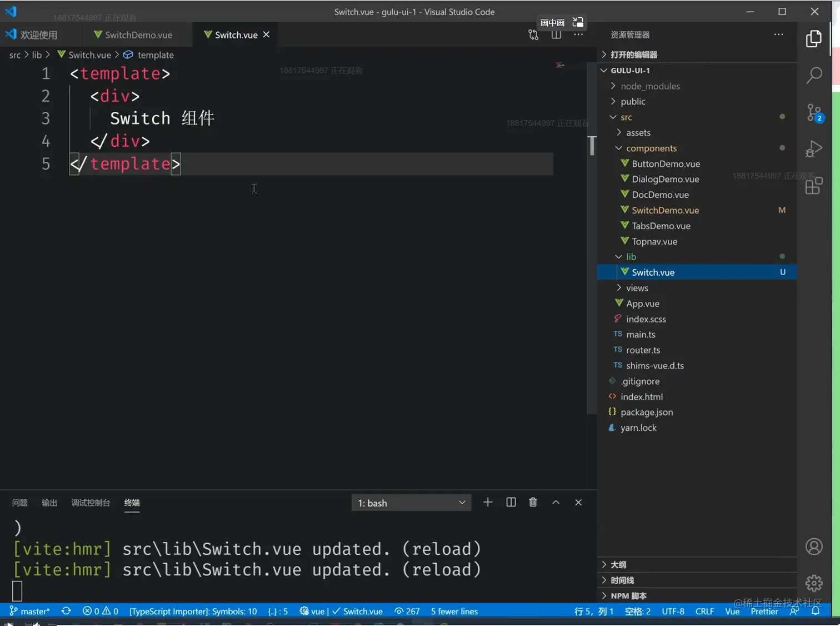The image size is (840, 626).
Task: Open the Run and Debug view
Action: tap(814, 149)
